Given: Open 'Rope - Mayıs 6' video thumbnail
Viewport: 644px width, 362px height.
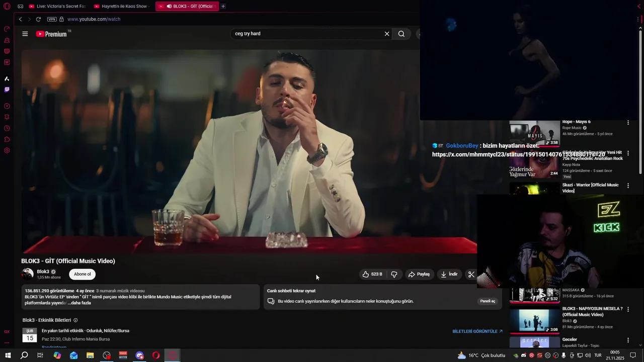Looking at the screenshot, I should (x=534, y=133).
